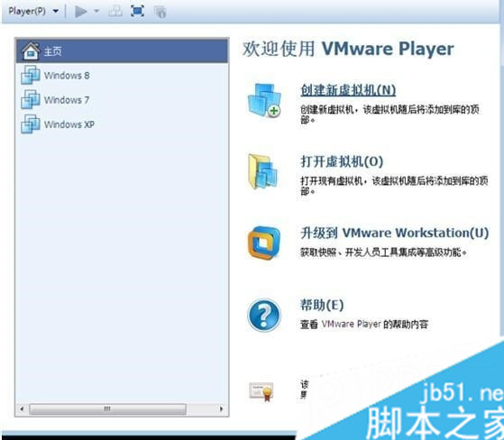Click the Windows 7 VM icon

[31, 99]
